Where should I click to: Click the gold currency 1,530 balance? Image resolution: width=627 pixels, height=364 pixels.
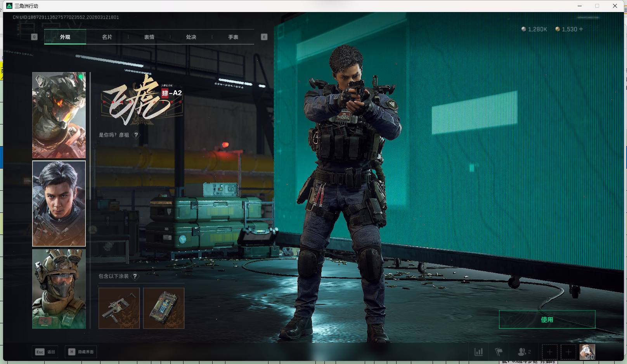566,29
